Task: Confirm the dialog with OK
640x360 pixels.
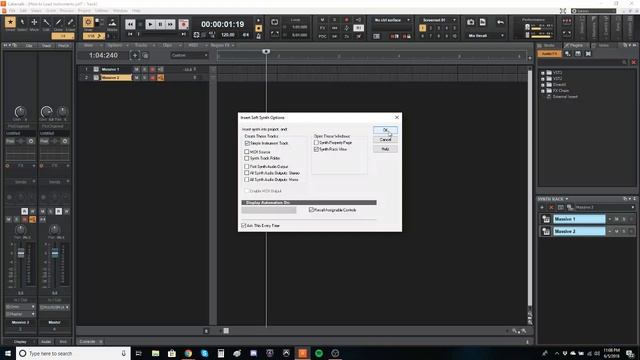Action: [385, 130]
